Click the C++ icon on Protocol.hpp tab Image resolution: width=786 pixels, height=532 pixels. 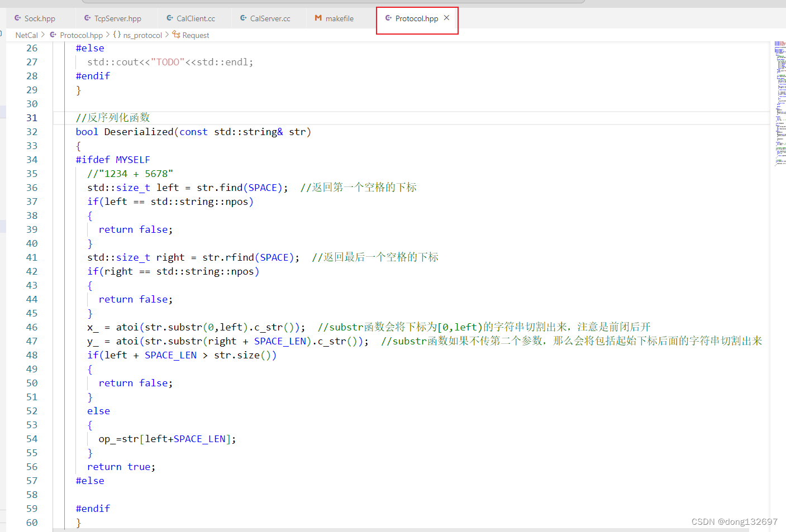tap(389, 18)
